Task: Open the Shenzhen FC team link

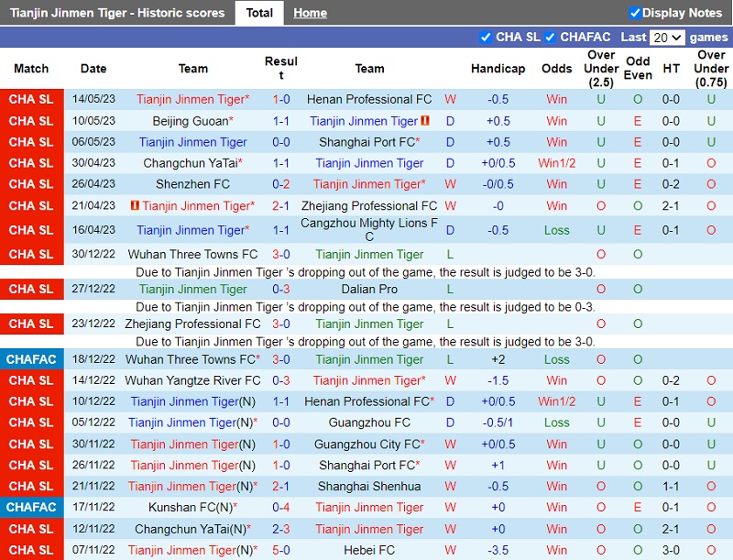Action: [x=192, y=184]
